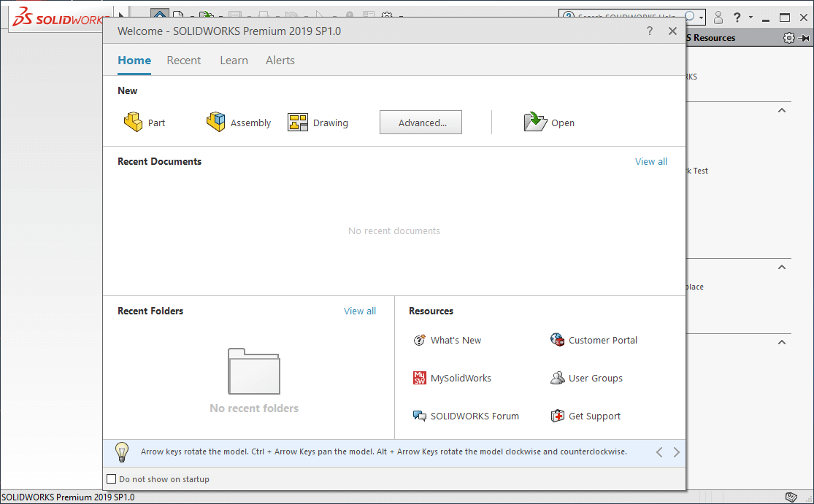The height and width of the screenshot is (504, 814).
Task: Click User Groups link text
Action: [x=596, y=378]
